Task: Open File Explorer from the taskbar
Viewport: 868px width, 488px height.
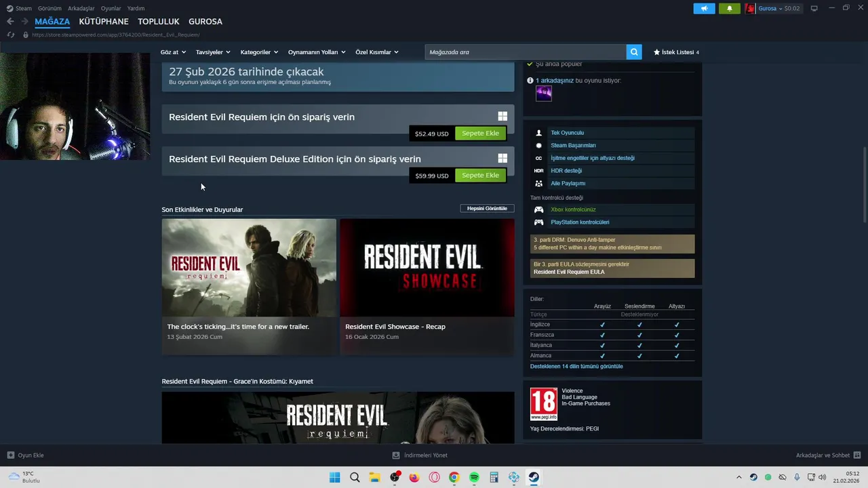Action: pyautogui.click(x=374, y=477)
